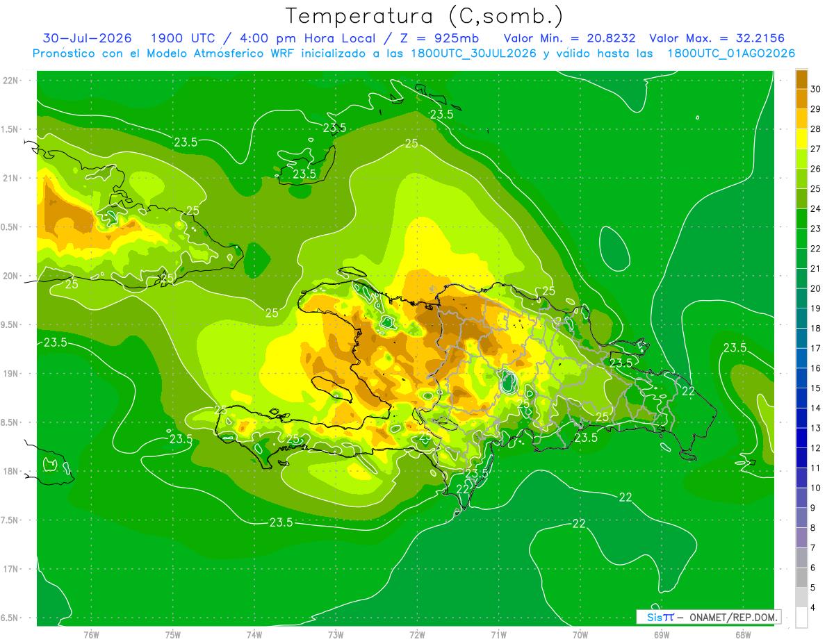
Task: Click the '75W' longitude axis label
Action: click(172, 635)
